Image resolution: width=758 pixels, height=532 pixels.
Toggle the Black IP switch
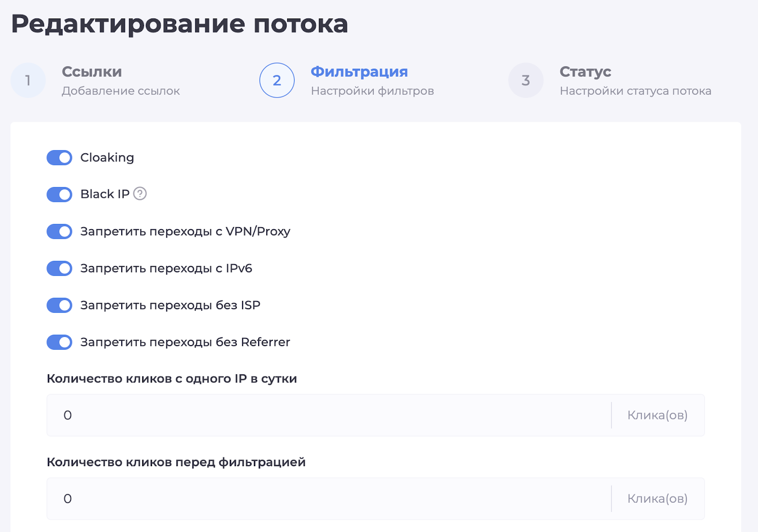[59, 195]
